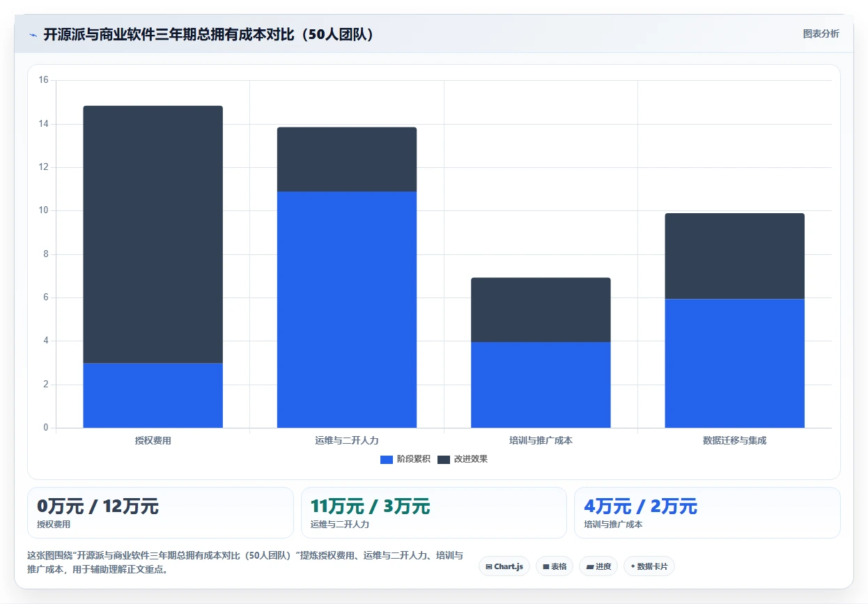Click the 进度 tag
The width and height of the screenshot is (868, 604).
pos(598,566)
